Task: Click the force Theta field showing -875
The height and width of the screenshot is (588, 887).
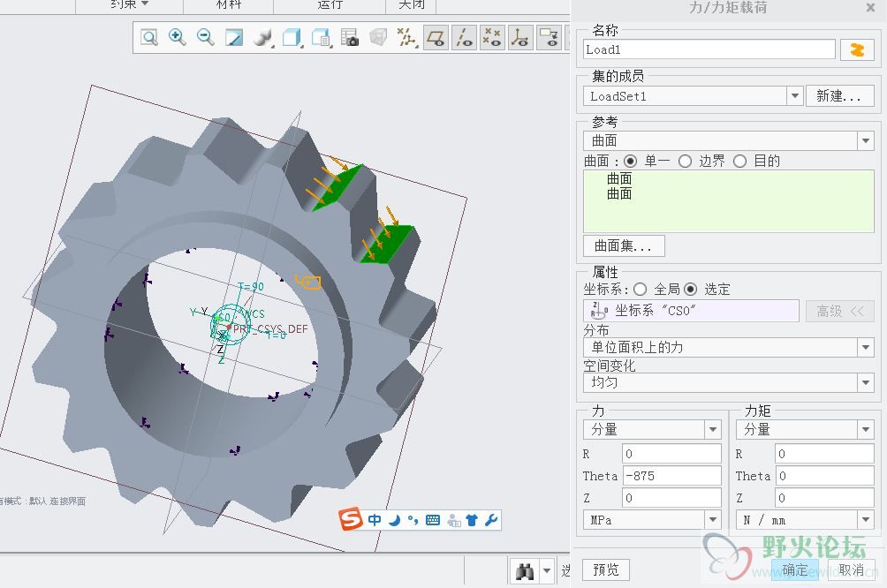Action: point(672,476)
